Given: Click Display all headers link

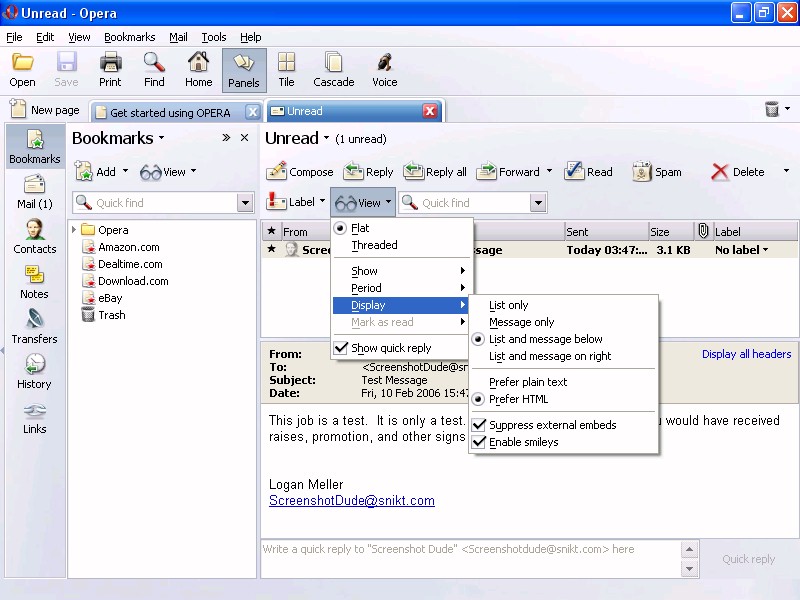Looking at the screenshot, I should pyautogui.click(x=746, y=354).
